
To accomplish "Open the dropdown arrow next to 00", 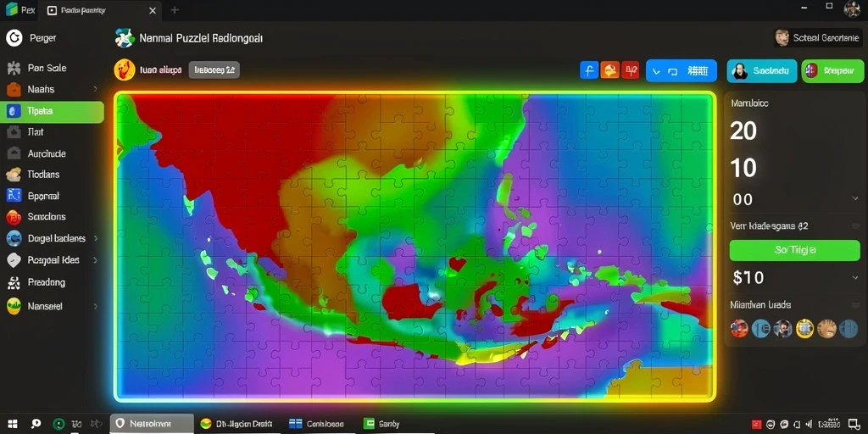I will click(854, 198).
